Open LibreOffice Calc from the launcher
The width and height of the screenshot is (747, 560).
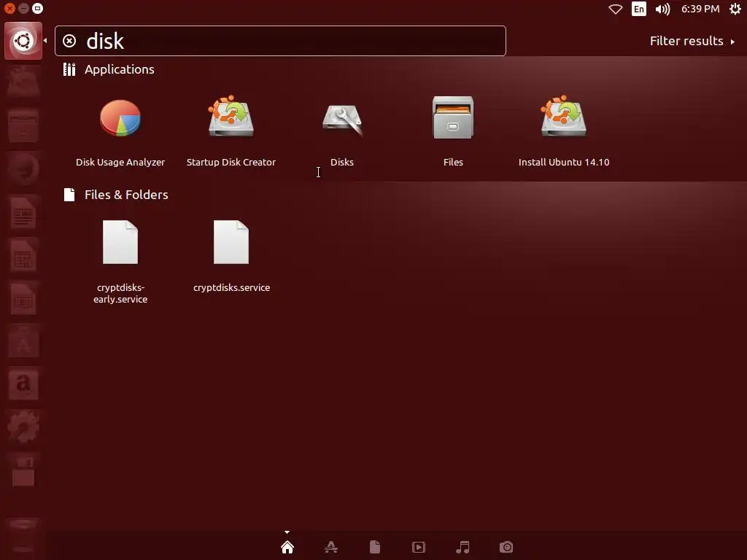tap(23, 255)
